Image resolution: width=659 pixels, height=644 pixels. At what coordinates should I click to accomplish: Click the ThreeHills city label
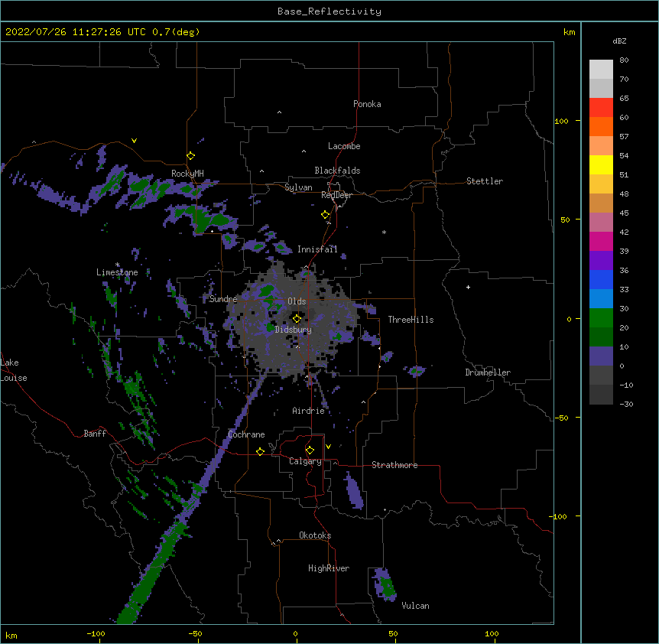pos(411,320)
